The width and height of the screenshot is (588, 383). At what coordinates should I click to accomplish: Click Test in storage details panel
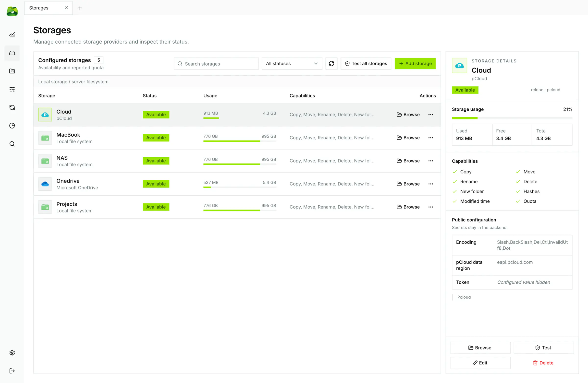click(x=543, y=348)
